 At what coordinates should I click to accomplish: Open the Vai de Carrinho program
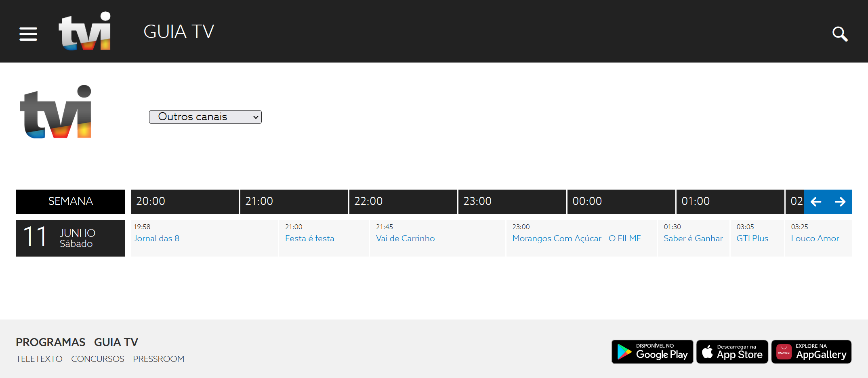(405, 238)
